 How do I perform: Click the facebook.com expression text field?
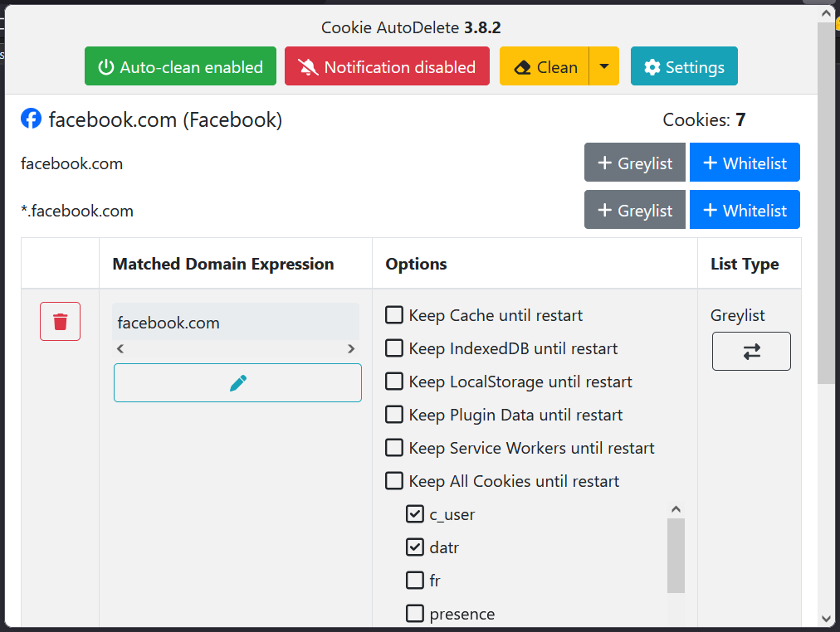pyautogui.click(x=236, y=323)
